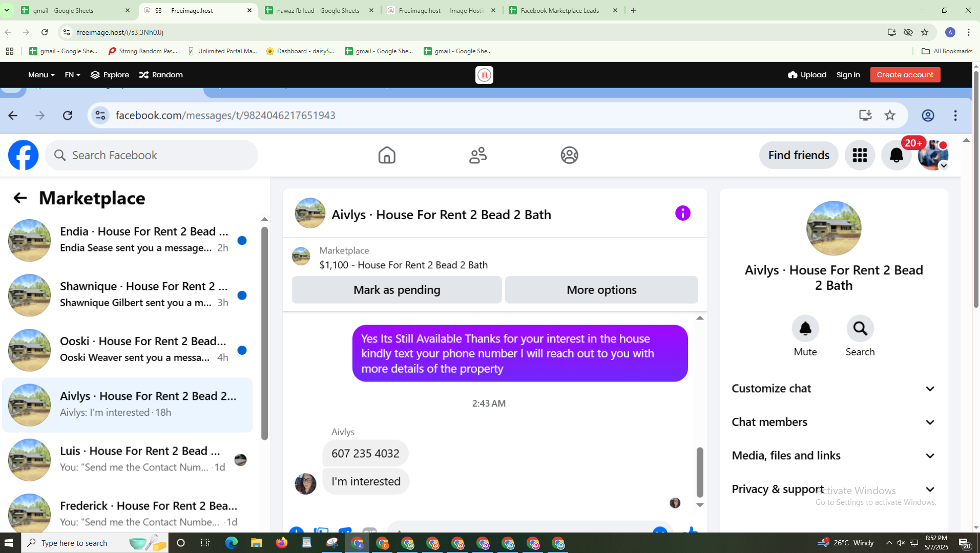Click the freeimage.host center logo

click(484, 75)
